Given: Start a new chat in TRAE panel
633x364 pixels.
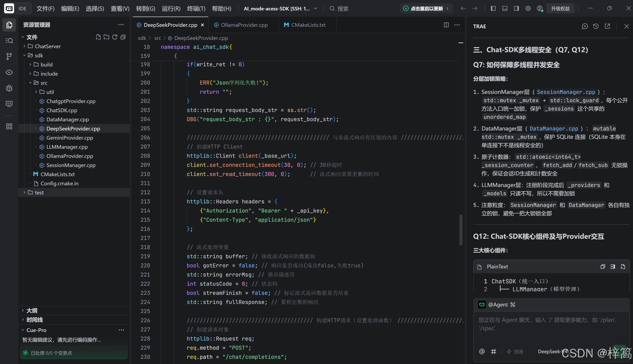Looking at the screenshot, I should [x=585, y=26].
